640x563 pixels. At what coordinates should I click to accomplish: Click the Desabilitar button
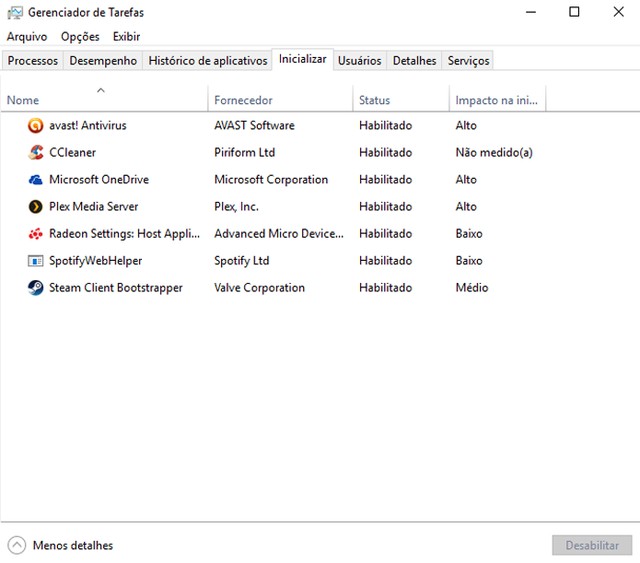(592, 545)
